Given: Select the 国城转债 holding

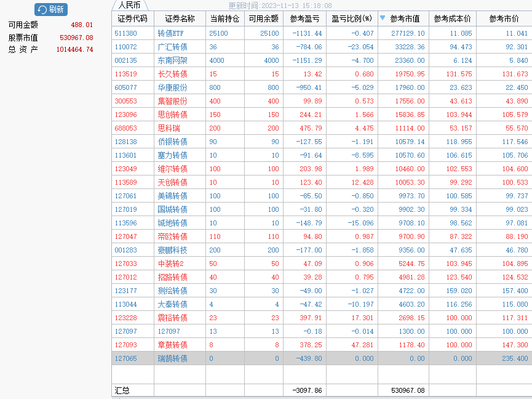Looking at the screenshot, I should coord(172,209).
